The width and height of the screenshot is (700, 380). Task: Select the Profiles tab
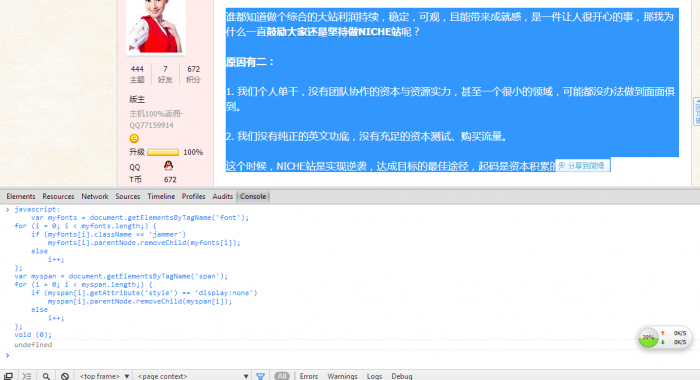193,196
